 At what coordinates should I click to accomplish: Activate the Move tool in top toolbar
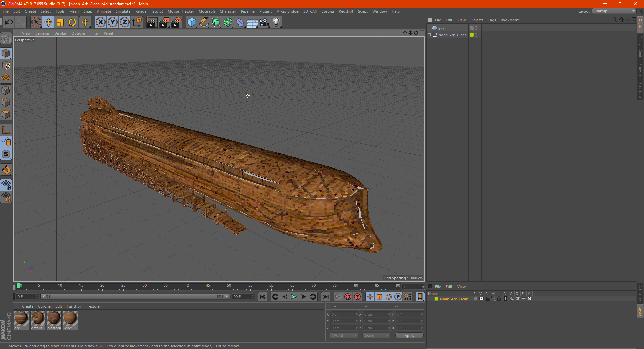(48, 22)
